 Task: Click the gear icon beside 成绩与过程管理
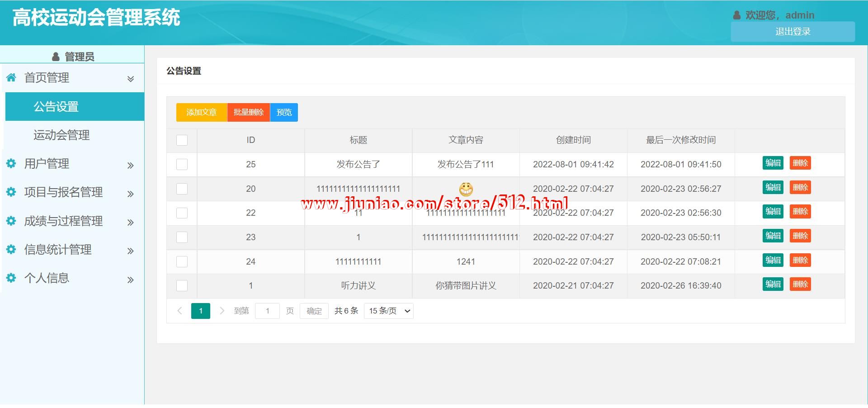(x=11, y=221)
